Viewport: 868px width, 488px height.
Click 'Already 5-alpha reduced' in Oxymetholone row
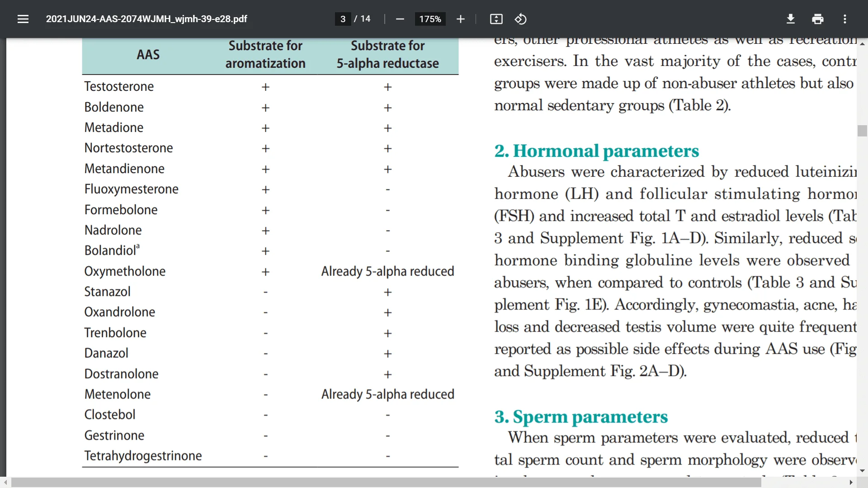click(387, 272)
